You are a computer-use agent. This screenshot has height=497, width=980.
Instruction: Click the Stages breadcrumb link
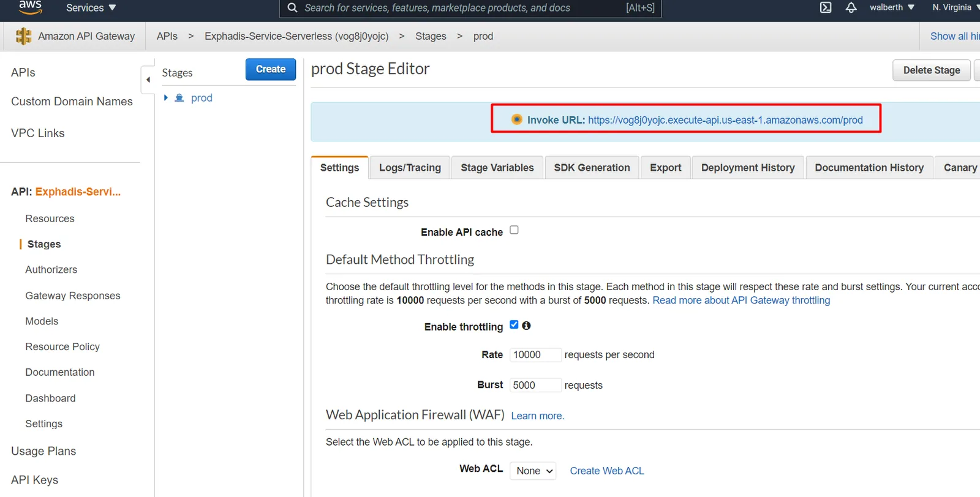431,36
